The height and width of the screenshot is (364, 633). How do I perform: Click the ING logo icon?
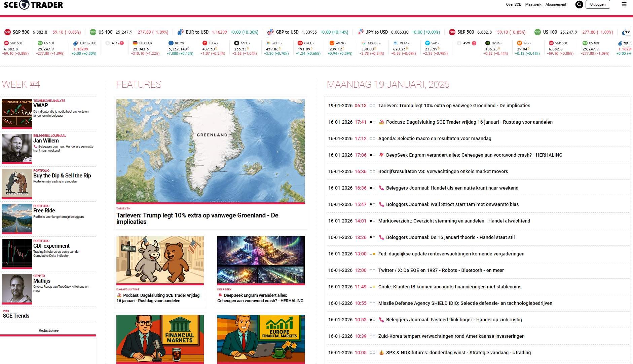click(519, 43)
